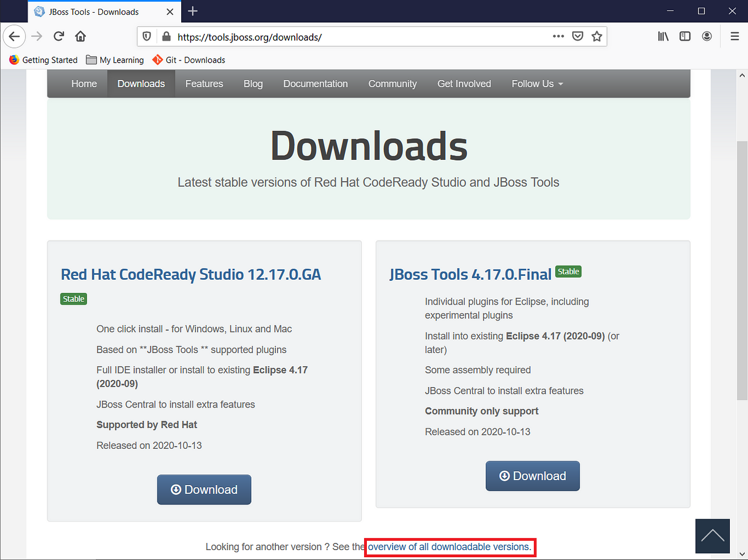The width and height of the screenshot is (748, 560).
Task: Open Red Hat CodeReady Studio 12.17.0.GA title link
Action: [191, 274]
